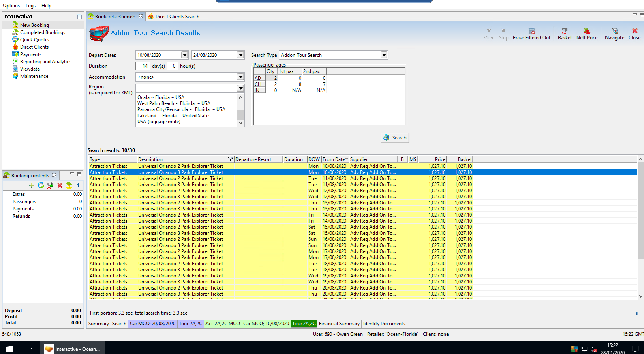The image size is (644, 354).
Task: Click the network tray icon
Action: (x=584, y=349)
